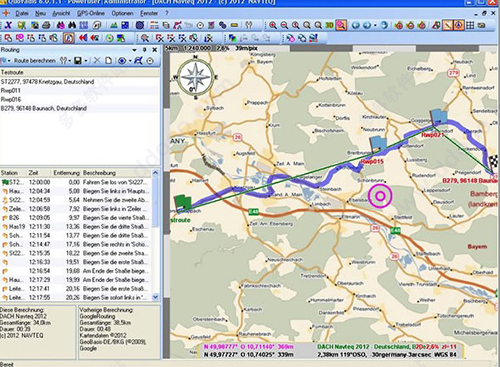The image size is (500, 367).
Task: Select the Rwp011 waypoint row
Action: (80, 90)
